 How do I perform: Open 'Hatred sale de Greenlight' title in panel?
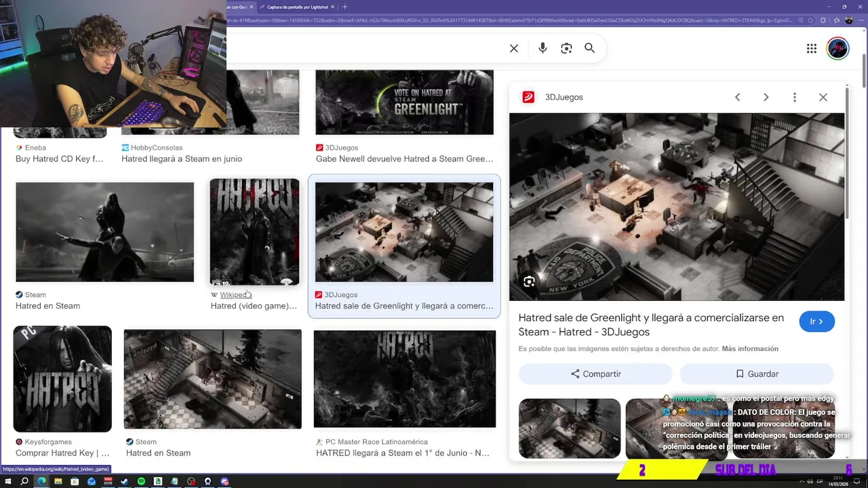[x=651, y=325]
